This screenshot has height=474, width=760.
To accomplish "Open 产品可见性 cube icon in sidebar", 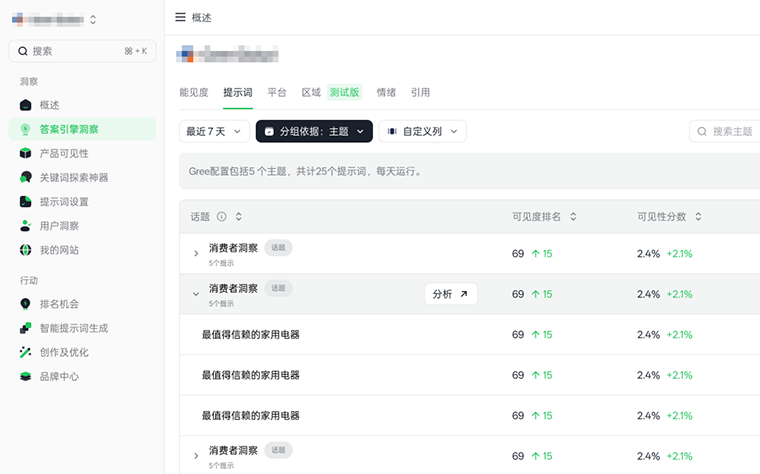I will click(26, 153).
